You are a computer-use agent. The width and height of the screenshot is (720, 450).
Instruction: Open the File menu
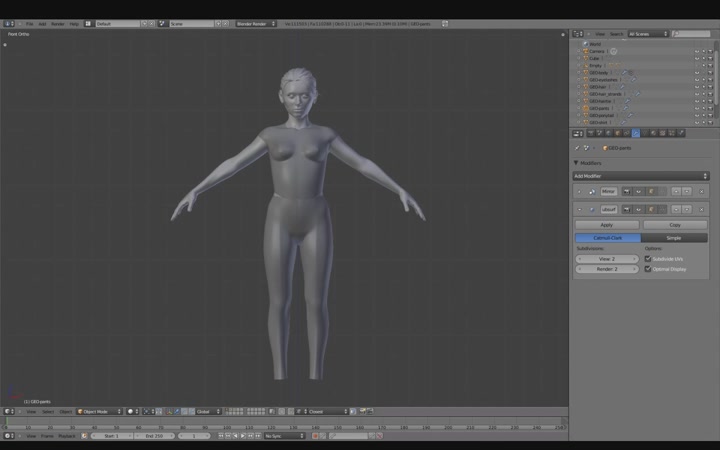(29, 23)
